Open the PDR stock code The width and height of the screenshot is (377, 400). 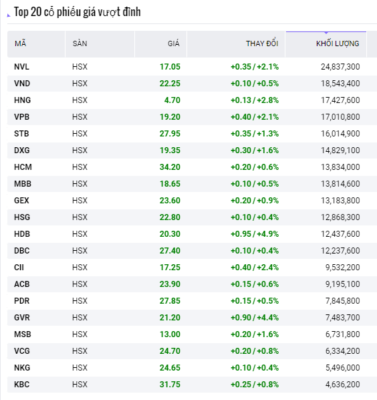22,301
